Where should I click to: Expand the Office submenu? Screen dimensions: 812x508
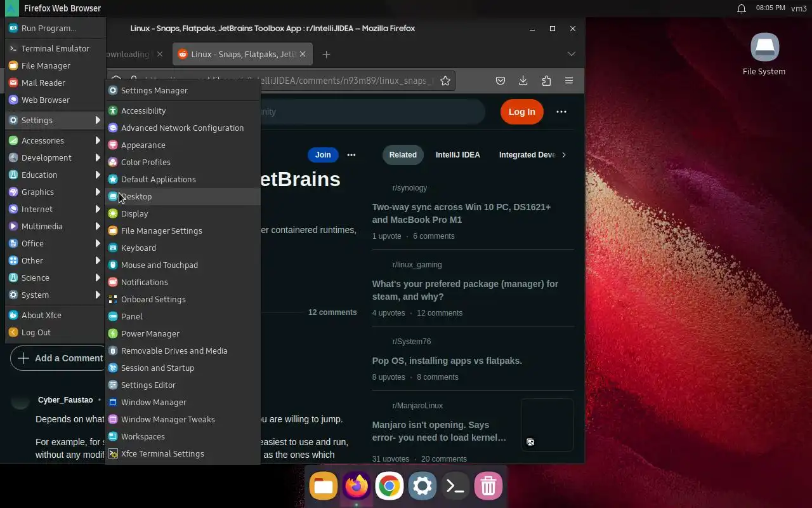tap(55, 243)
